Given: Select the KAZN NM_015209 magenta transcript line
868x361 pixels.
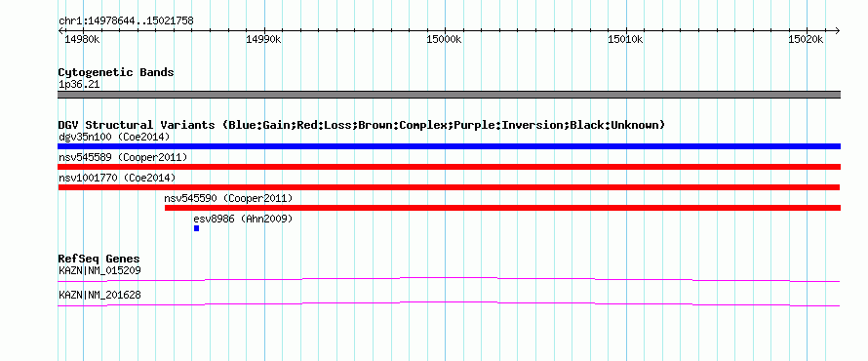Looking at the screenshot, I should pos(449,280).
